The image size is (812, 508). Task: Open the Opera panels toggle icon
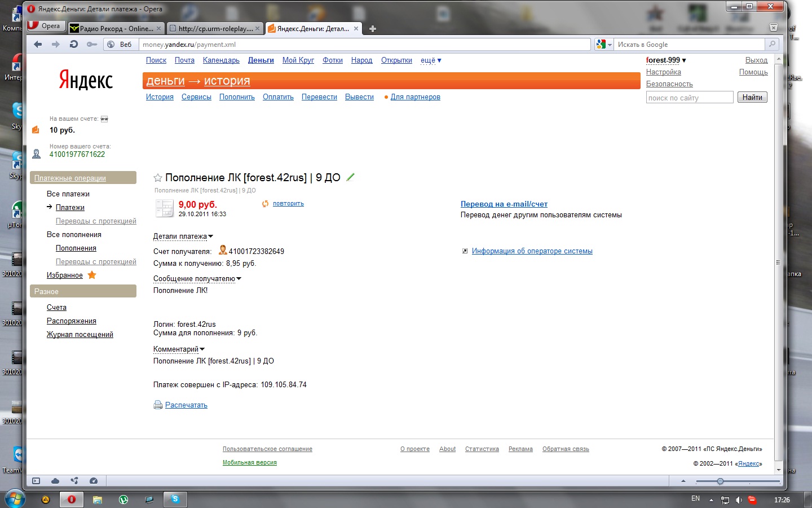tap(36, 481)
